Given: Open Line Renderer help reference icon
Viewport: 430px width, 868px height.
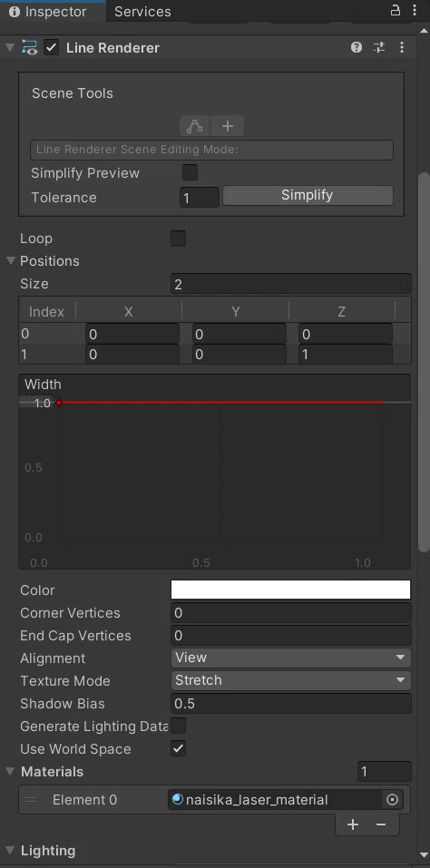Looking at the screenshot, I should click(357, 47).
